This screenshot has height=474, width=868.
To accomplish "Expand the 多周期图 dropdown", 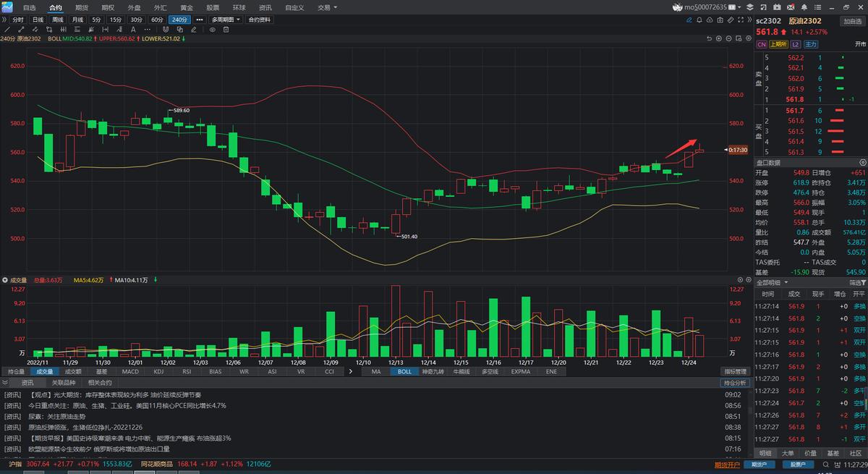I will [226, 20].
